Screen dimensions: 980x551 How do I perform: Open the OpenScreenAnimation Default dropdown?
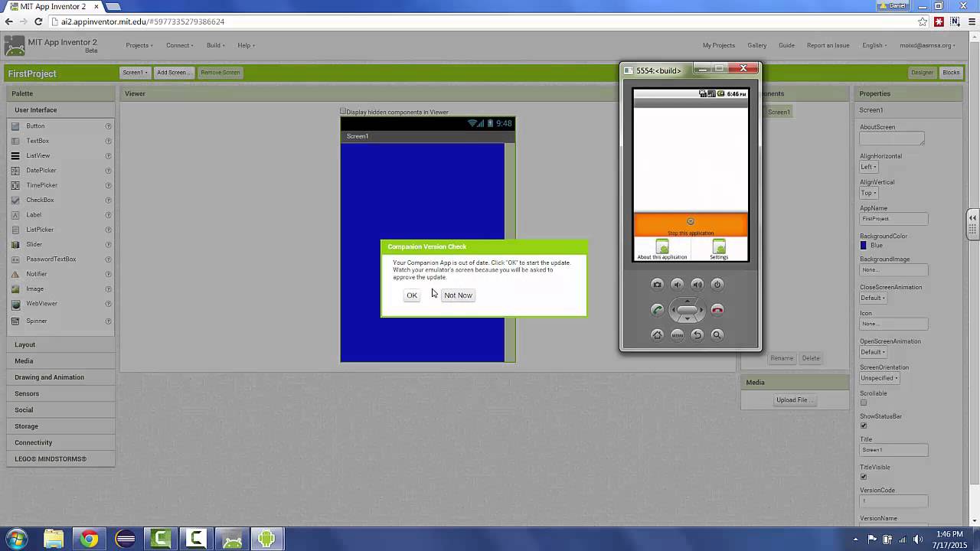pos(873,352)
